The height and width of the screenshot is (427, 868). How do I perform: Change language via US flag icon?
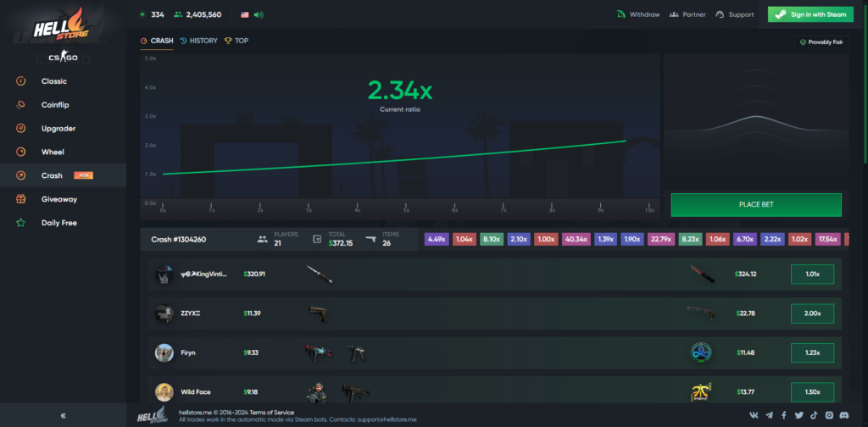245,15
